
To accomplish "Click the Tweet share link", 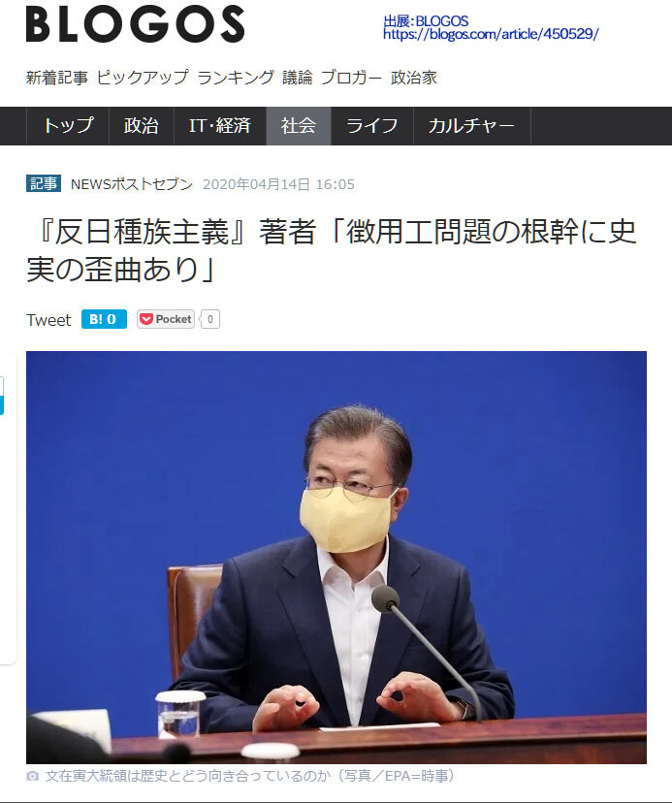I will [x=48, y=320].
